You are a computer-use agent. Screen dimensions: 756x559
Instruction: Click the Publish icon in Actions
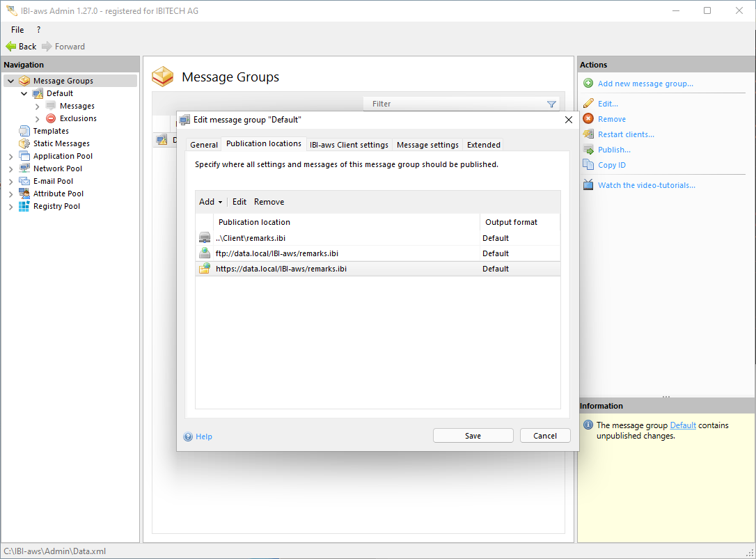[588, 150]
